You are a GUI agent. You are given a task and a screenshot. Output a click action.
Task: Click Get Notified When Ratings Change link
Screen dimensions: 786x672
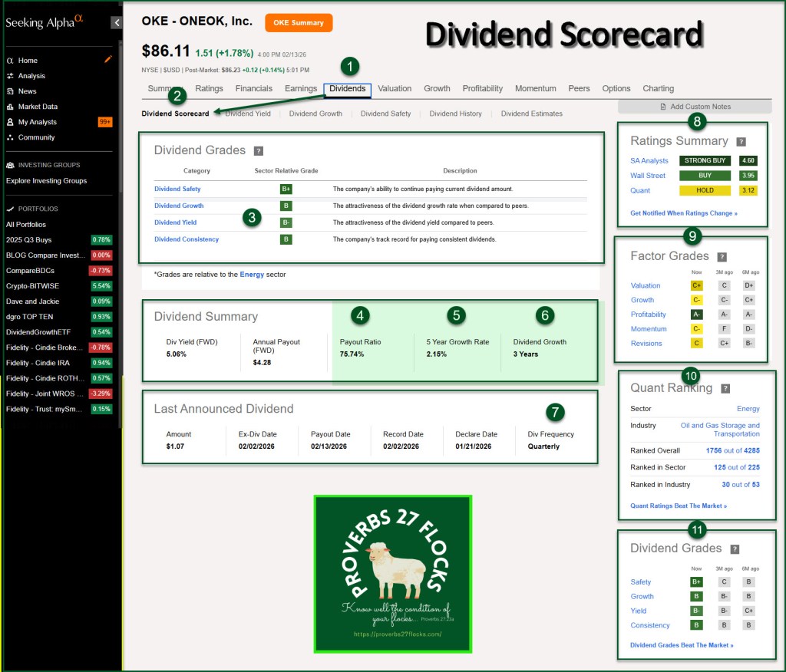[683, 213]
